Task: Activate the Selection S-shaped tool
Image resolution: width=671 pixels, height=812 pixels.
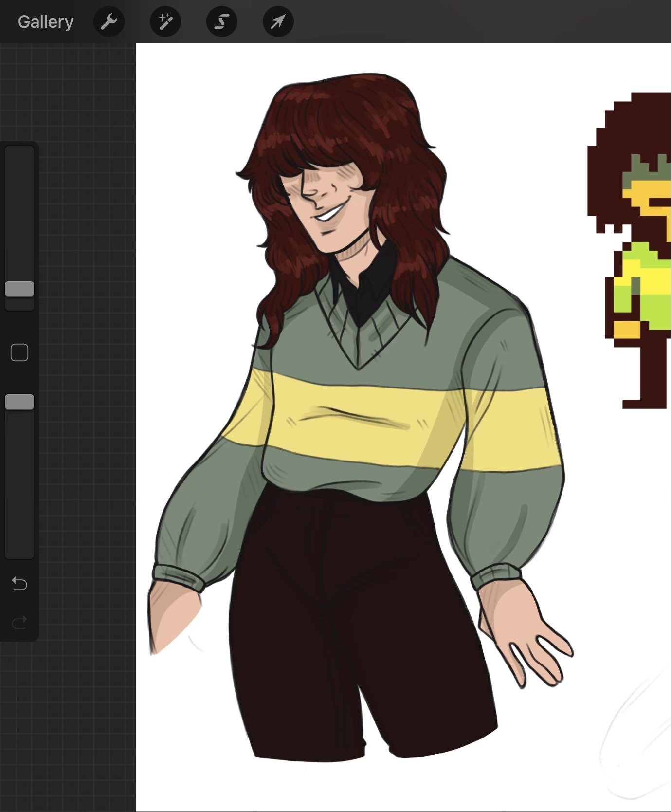Action: 222,22
